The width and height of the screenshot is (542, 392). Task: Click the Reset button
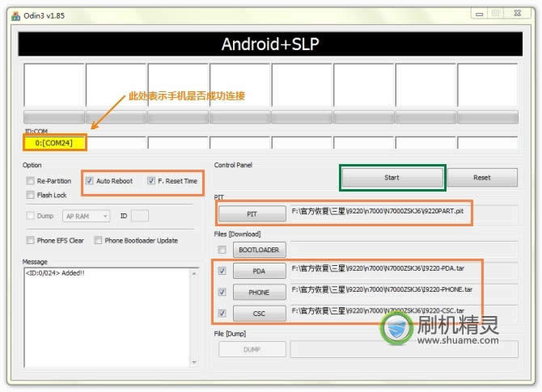(x=482, y=177)
